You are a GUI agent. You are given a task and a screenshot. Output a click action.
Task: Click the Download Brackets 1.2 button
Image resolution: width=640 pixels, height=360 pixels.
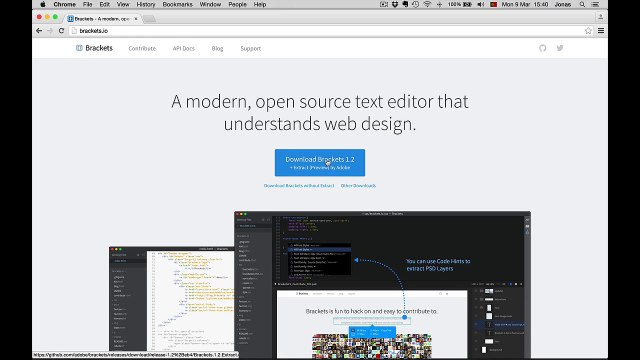click(x=320, y=163)
